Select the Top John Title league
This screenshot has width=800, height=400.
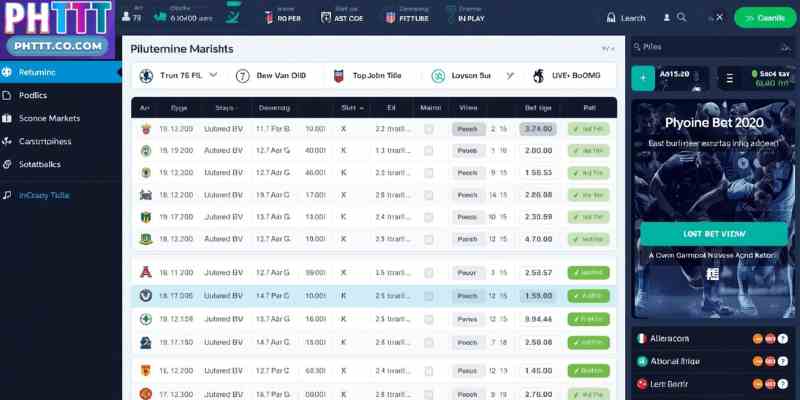[367, 76]
